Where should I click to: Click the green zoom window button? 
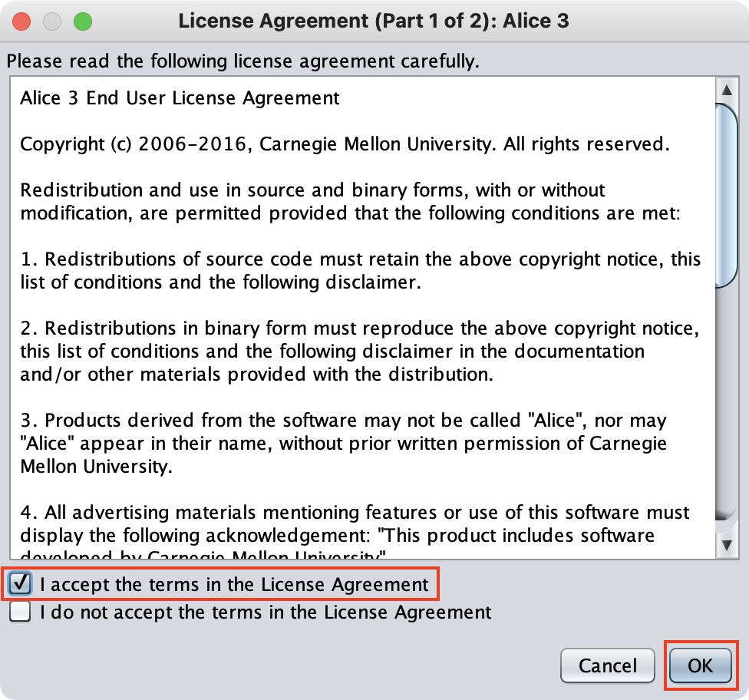82,21
